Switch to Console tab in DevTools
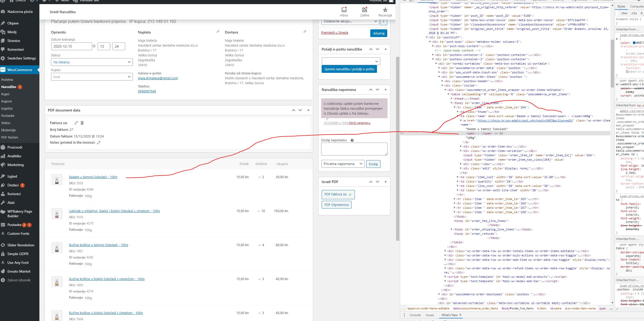Screen dimensions: 644x321 coord(415,315)
